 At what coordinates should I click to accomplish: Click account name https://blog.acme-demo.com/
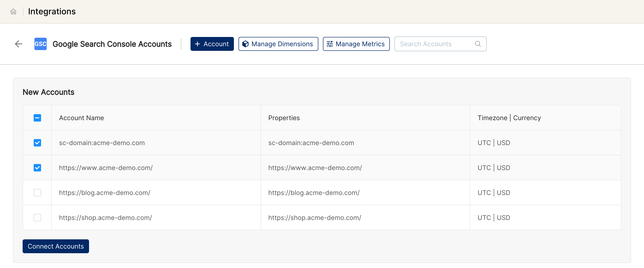pyautogui.click(x=104, y=193)
